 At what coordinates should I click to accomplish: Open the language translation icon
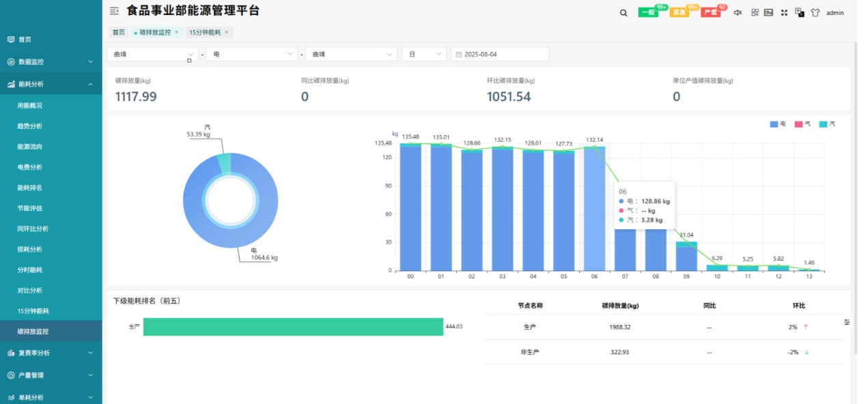point(799,12)
